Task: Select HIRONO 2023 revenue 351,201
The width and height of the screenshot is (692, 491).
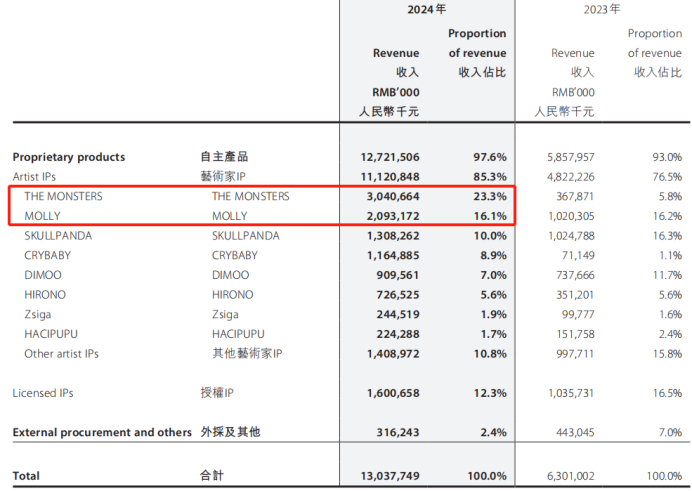Action: 575,295
